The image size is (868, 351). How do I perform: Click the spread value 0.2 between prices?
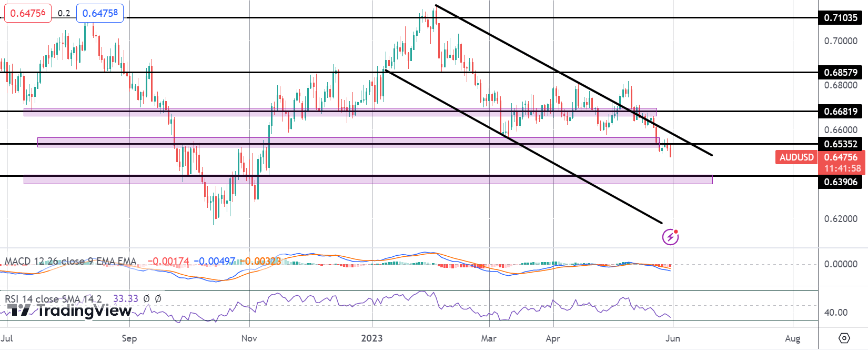(64, 13)
